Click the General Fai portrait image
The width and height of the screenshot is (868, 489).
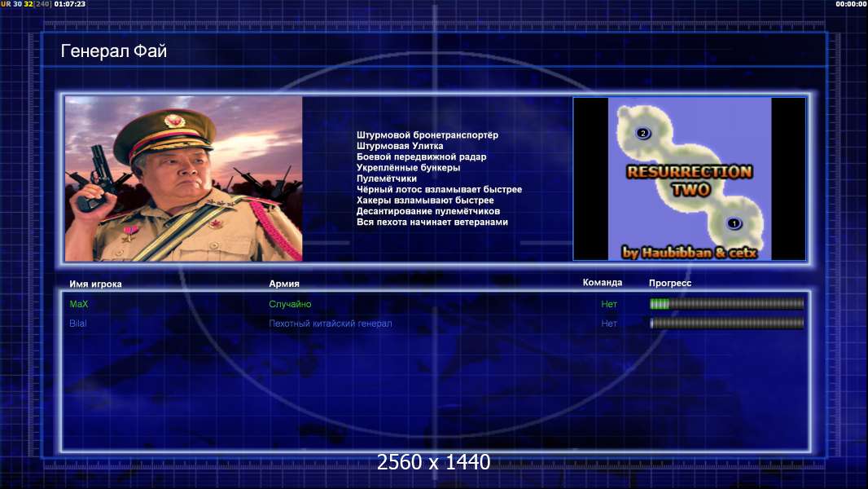(x=184, y=178)
